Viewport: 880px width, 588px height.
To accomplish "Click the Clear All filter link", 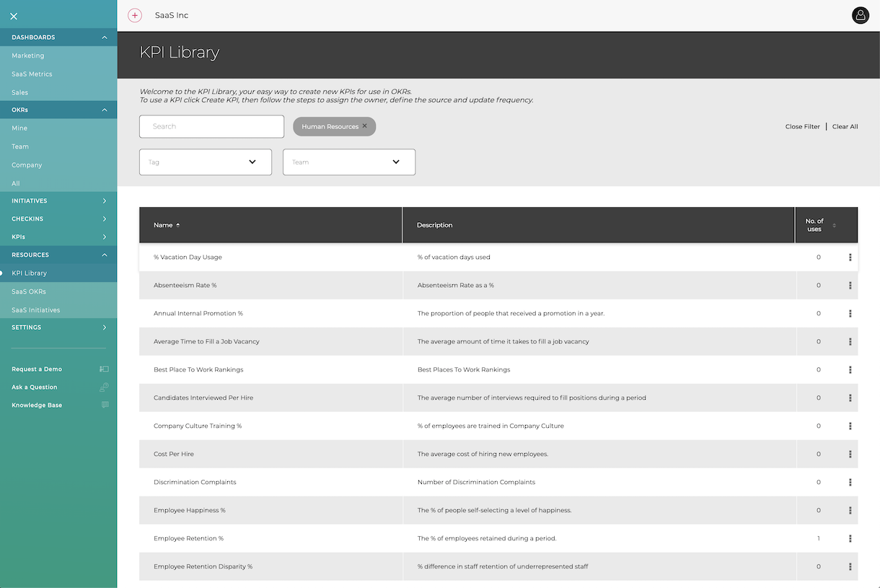I will point(845,127).
